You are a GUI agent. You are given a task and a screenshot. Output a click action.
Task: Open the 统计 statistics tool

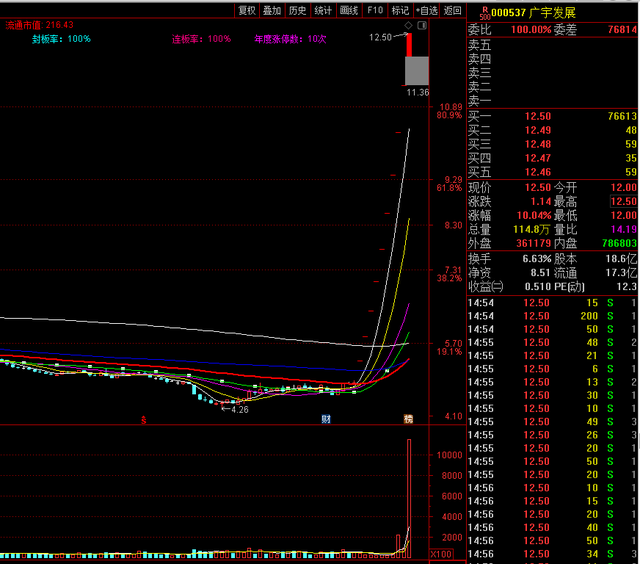(x=323, y=11)
